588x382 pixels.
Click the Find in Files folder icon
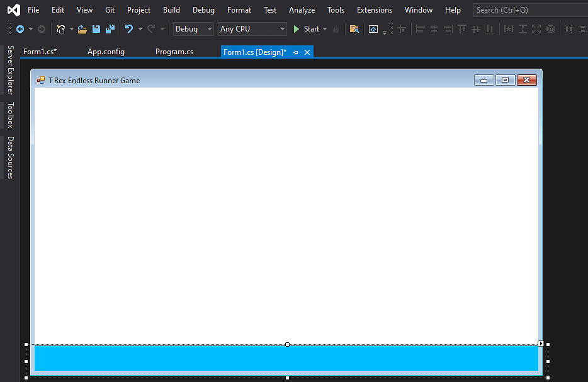[x=354, y=29]
